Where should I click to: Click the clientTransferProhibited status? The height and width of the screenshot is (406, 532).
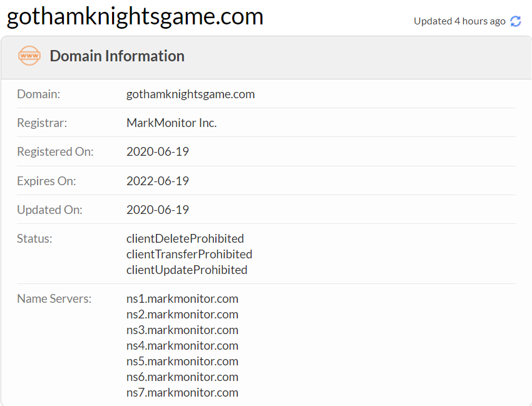[189, 254]
